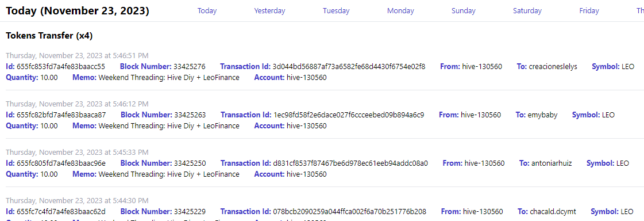Open Sunday's activity
Viewport: 644px width, 221px height.
click(463, 11)
